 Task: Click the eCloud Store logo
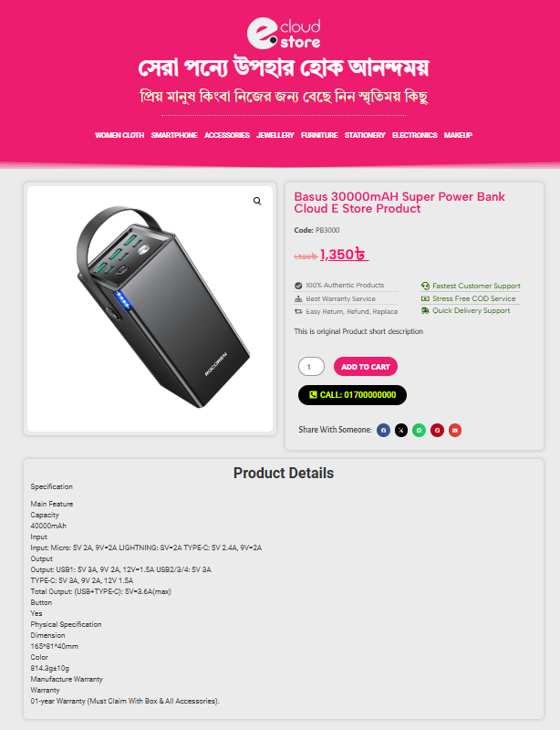point(284,34)
